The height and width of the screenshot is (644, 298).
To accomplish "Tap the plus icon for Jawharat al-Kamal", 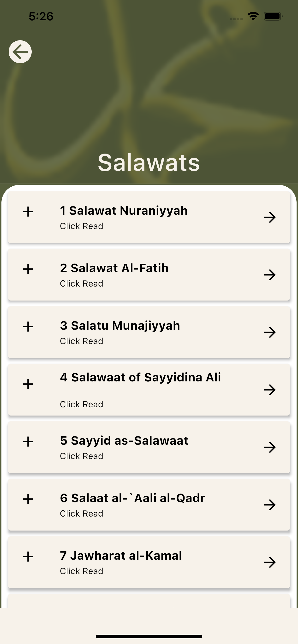I will (28, 557).
